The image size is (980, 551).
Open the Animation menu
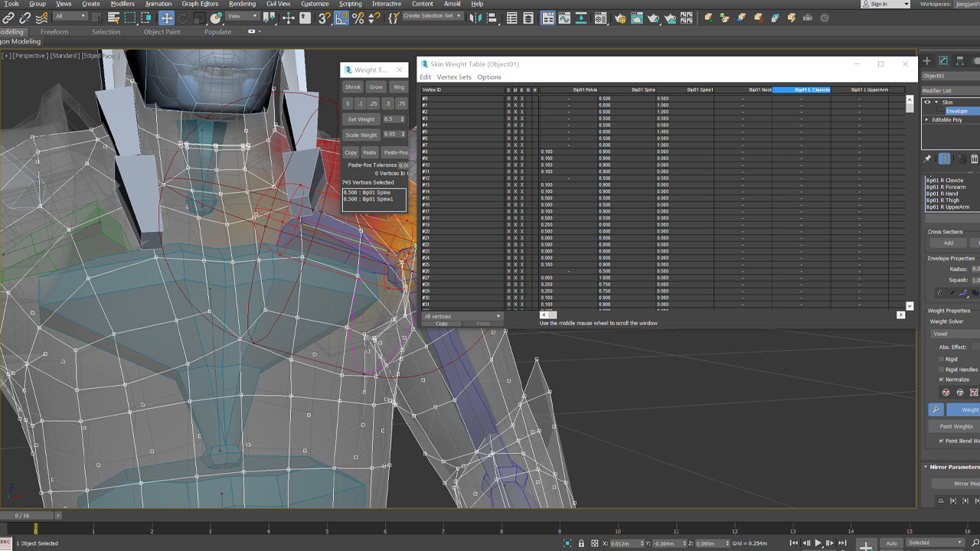click(x=157, y=3)
